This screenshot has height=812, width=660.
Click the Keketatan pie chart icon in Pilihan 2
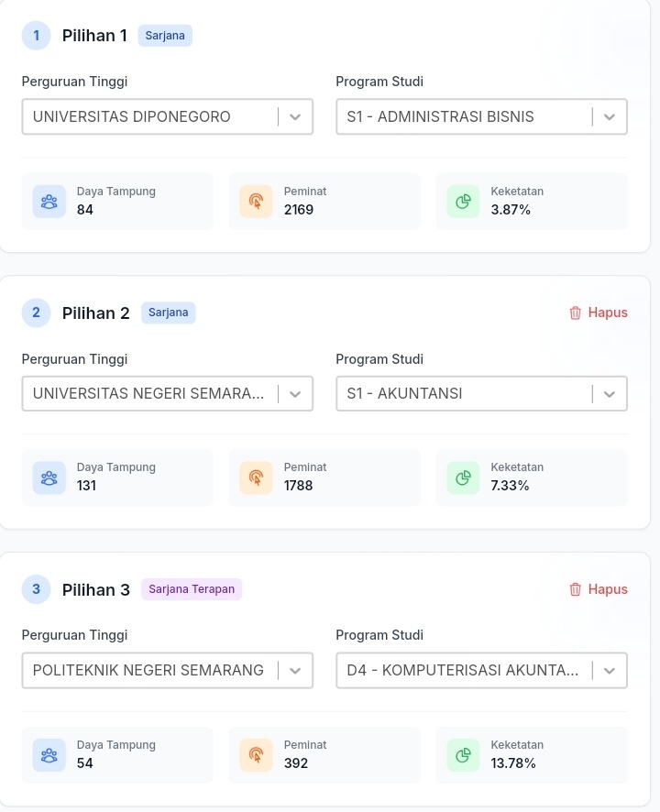pos(463,477)
